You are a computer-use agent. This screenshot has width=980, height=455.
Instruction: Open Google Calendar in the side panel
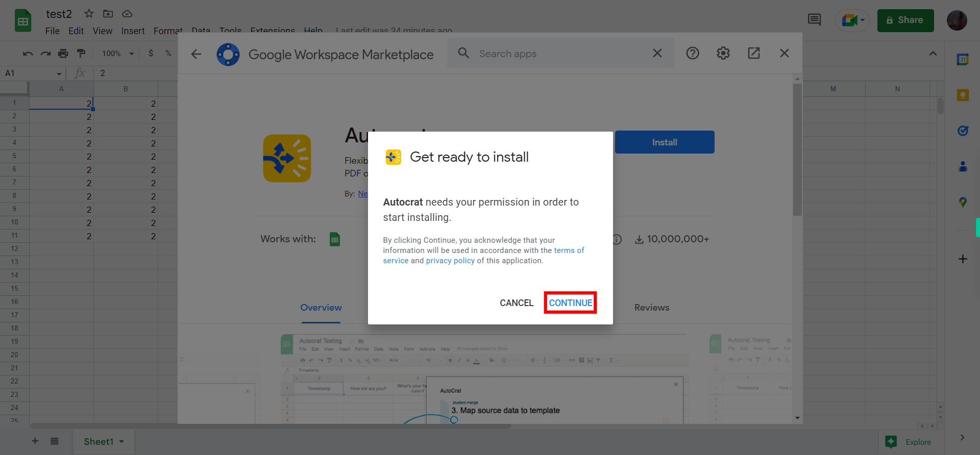(x=963, y=60)
